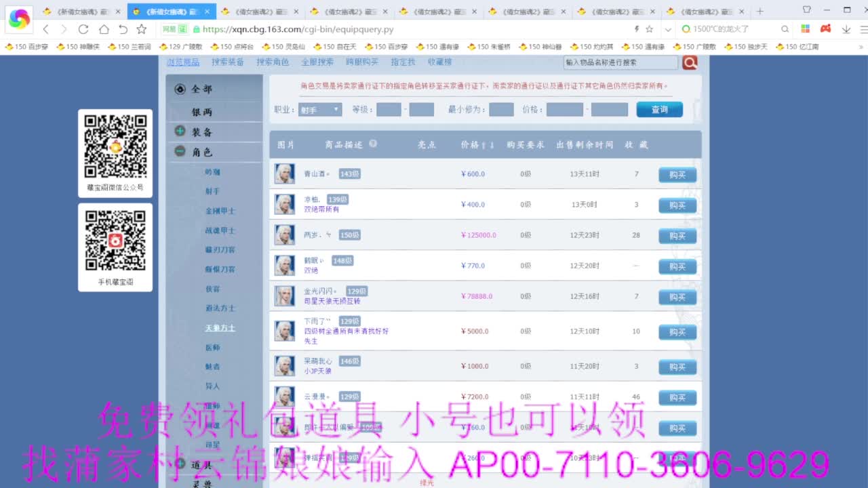The image size is (868, 488).
Task: Open the 职业 profession dropdown showing 射手
Action: click(x=319, y=109)
